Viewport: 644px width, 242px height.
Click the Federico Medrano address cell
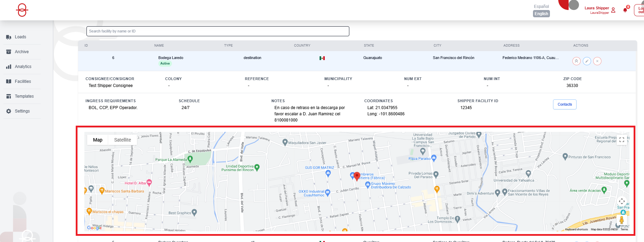point(531,58)
